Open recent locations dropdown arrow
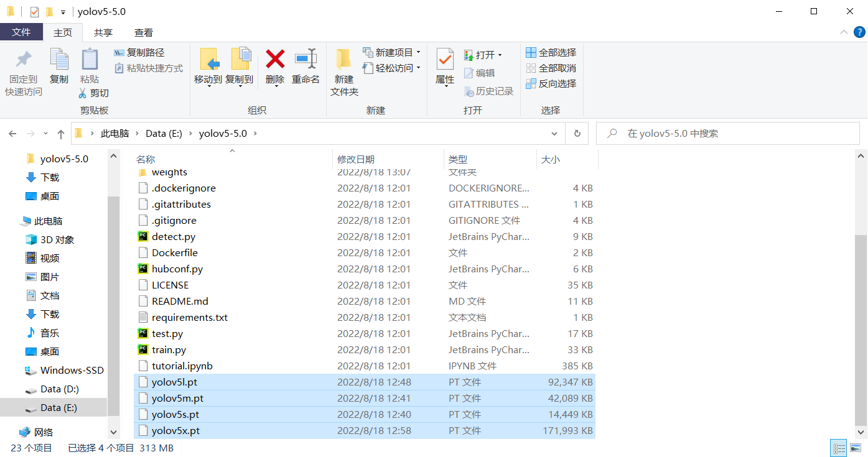 pyautogui.click(x=45, y=134)
